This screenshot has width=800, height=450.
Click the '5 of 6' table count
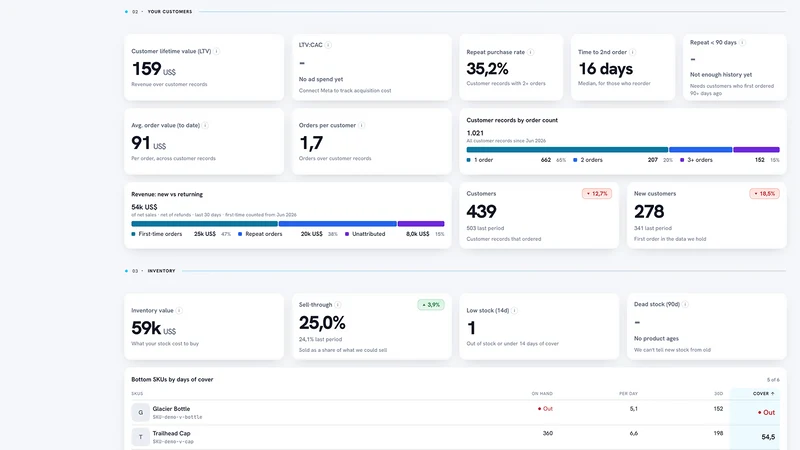(773, 380)
